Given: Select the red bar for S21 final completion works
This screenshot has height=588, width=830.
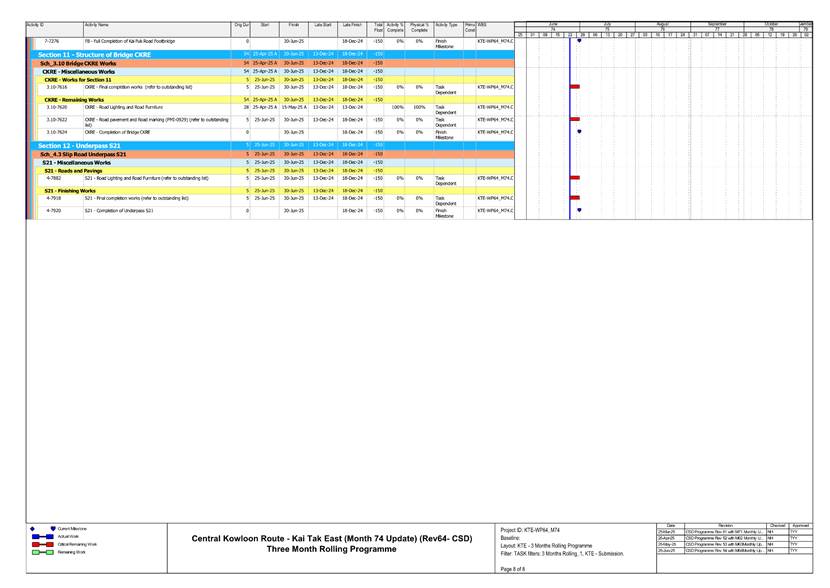Looking at the screenshot, I should click(574, 197).
